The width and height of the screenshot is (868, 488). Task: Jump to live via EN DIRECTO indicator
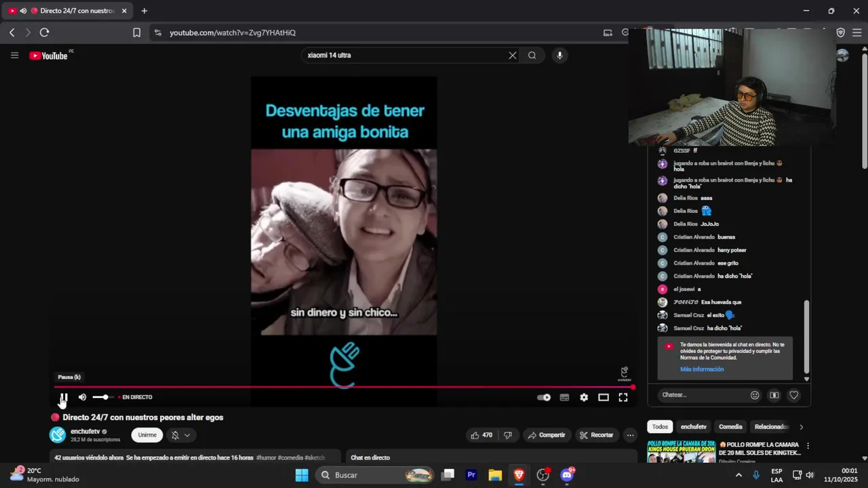(136, 397)
